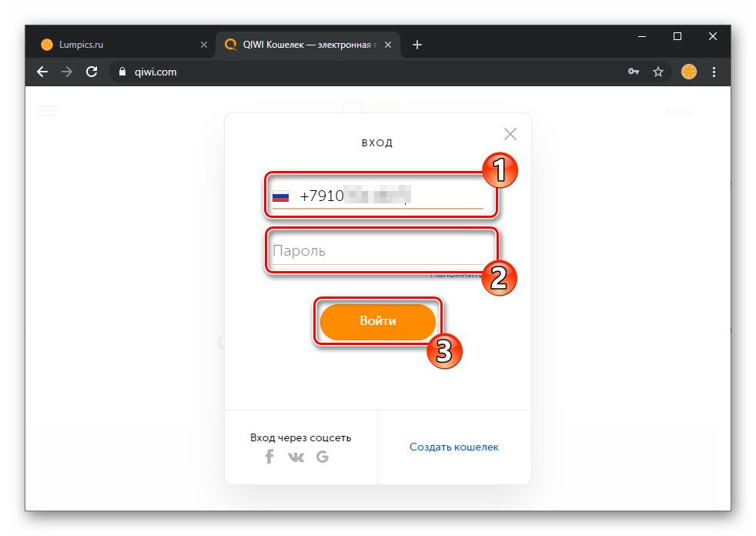Reload the qiwi.com page
756x536 pixels.
(92, 72)
